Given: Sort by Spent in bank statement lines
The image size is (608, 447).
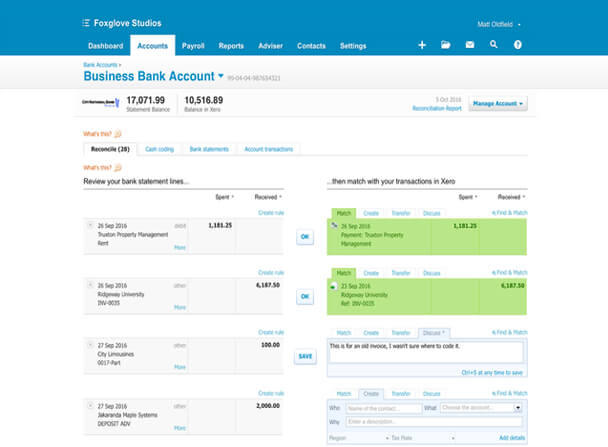Looking at the screenshot, I should tap(225, 197).
